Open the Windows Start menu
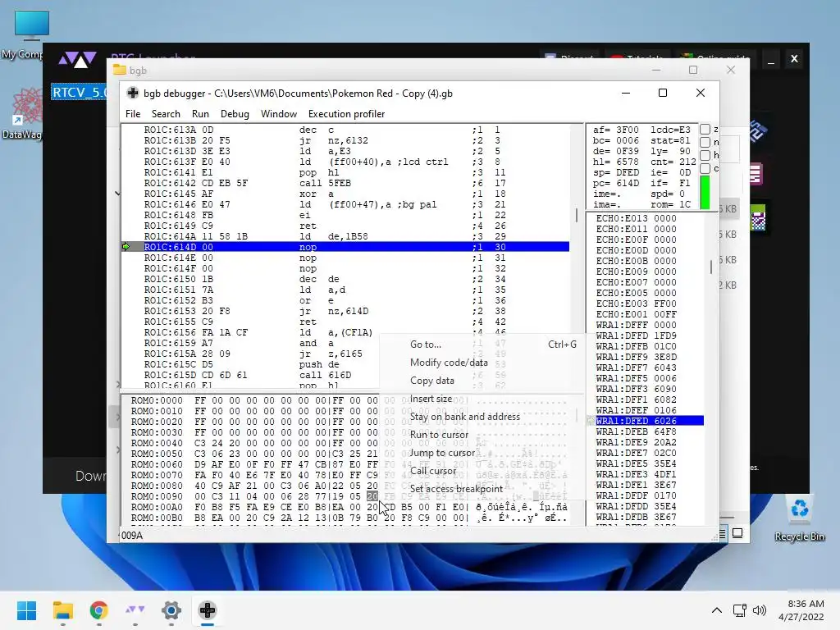This screenshot has height=630, width=840. [x=26, y=610]
